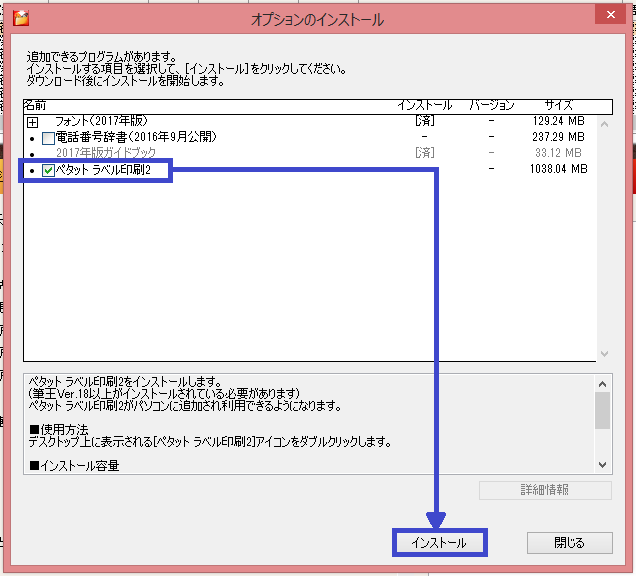Enable the 電話番号辞書 checkbox
This screenshot has height=576, width=636.
(x=48, y=137)
